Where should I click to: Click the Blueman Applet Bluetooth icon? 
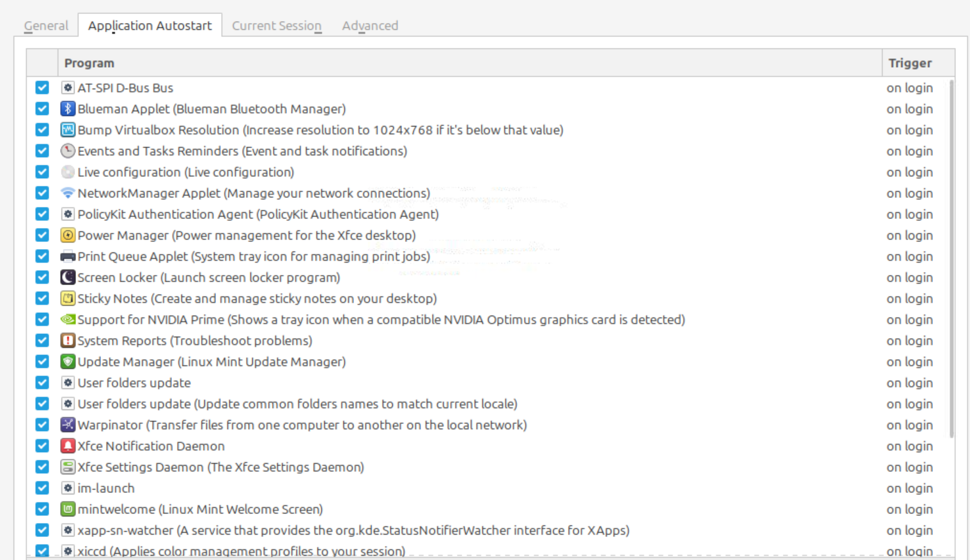[x=68, y=109]
